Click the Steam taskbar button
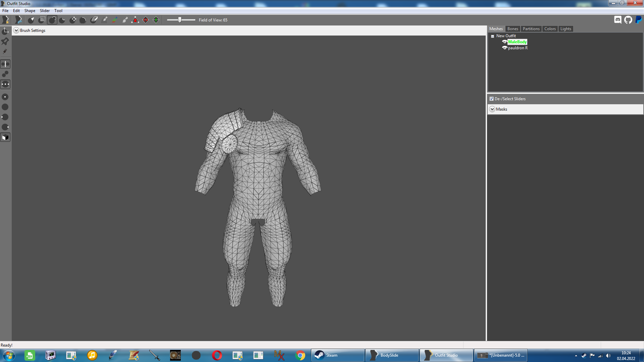644x362 pixels. pos(338,355)
